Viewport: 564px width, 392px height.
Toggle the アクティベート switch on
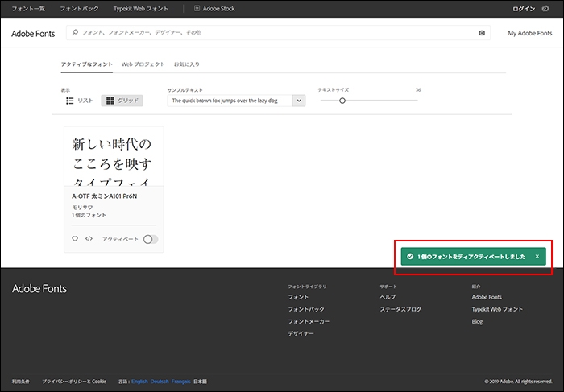coord(151,239)
